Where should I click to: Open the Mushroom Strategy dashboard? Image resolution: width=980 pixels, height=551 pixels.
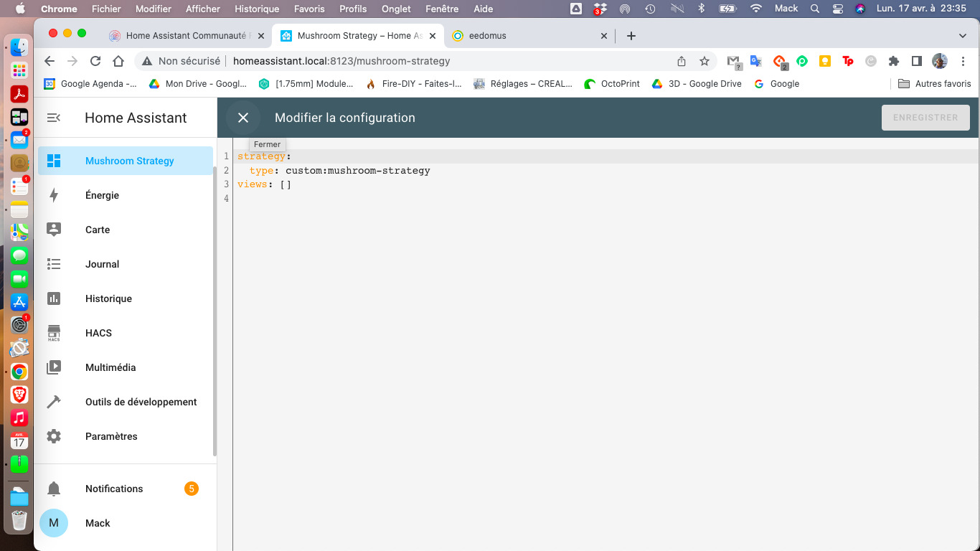point(126,161)
